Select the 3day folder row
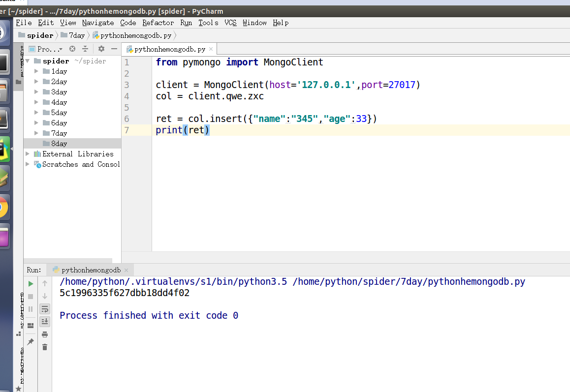The width and height of the screenshot is (570, 392). point(72,92)
